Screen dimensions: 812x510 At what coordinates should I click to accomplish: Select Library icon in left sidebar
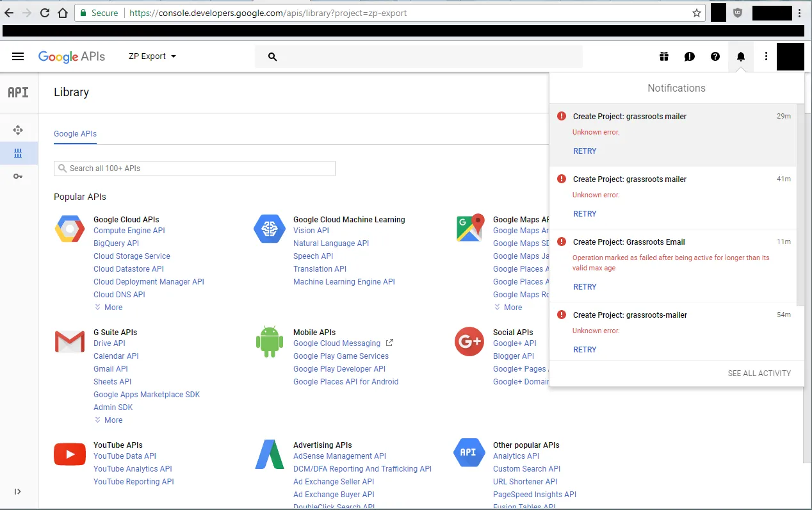[18, 153]
